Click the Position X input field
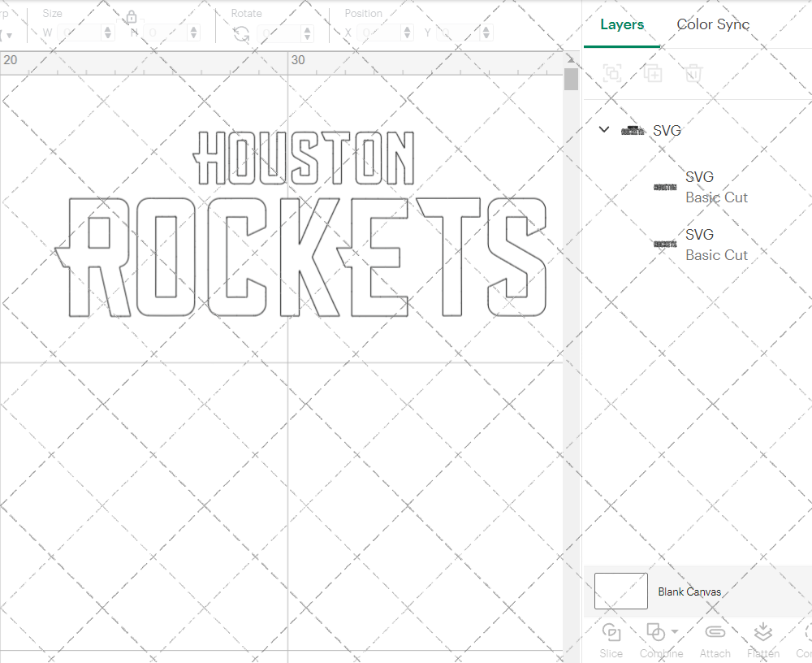The height and width of the screenshot is (663, 812). click(x=379, y=32)
